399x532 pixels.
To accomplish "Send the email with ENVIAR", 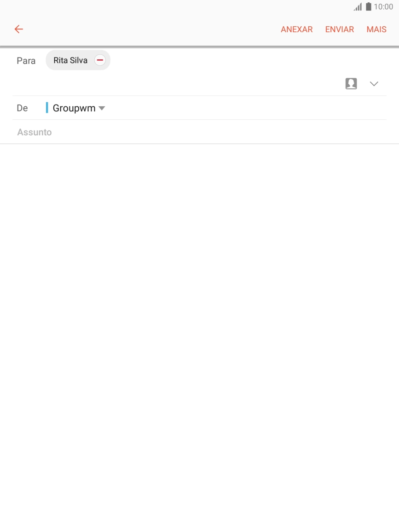I will pyautogui.click(x=339, y=29).
